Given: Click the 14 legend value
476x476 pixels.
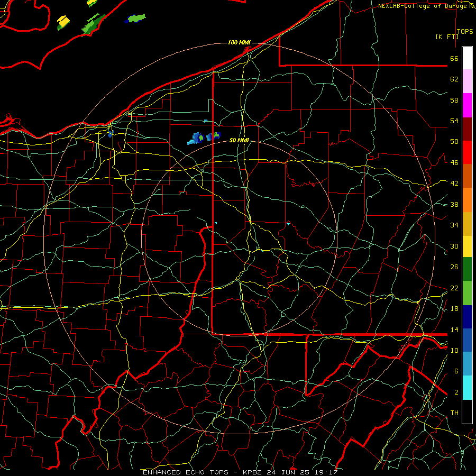Looking at the screenshot, I should pyautogui.click(x=454, y=329).
